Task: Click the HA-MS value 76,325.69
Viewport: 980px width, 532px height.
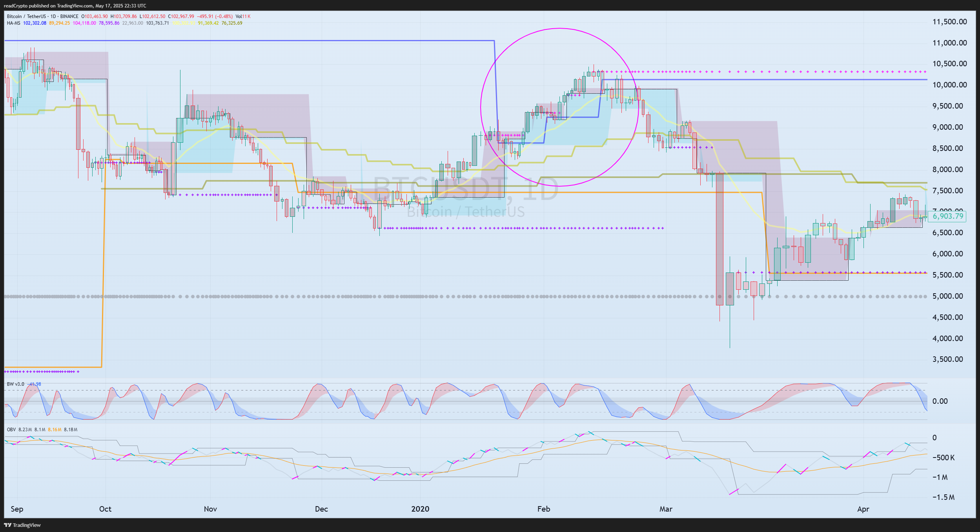Action: pos(232,23)
